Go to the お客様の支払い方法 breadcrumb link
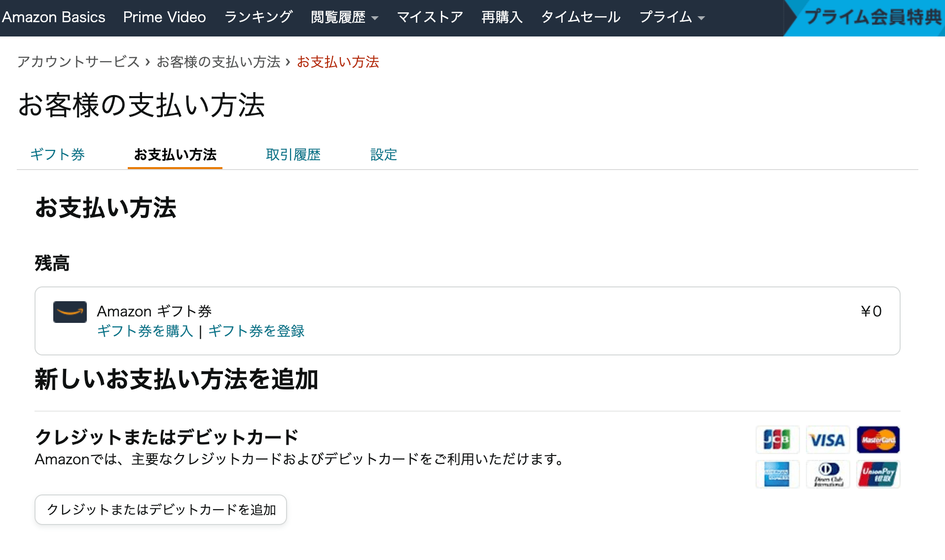Screen dimensions: 945x560 [x=218, y=62]
